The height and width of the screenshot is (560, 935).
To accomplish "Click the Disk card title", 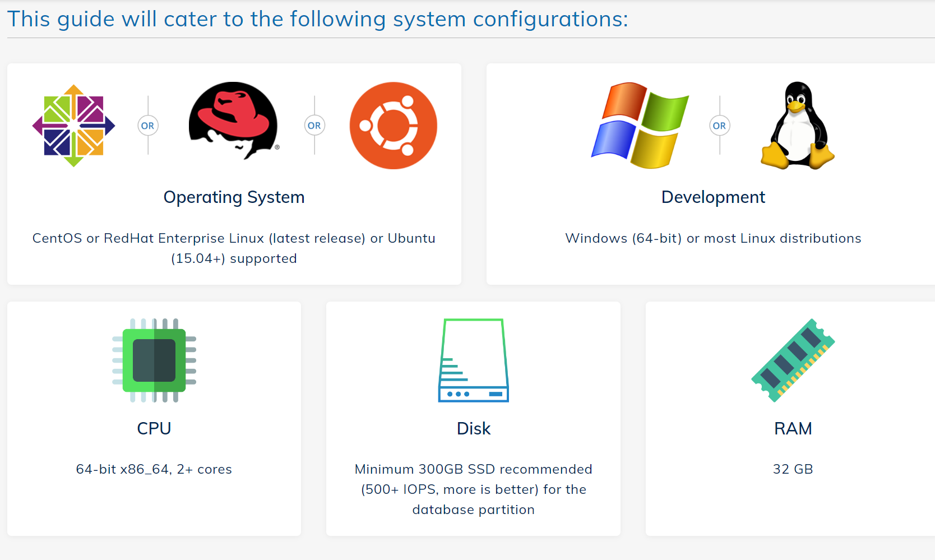I will point(474,428).
